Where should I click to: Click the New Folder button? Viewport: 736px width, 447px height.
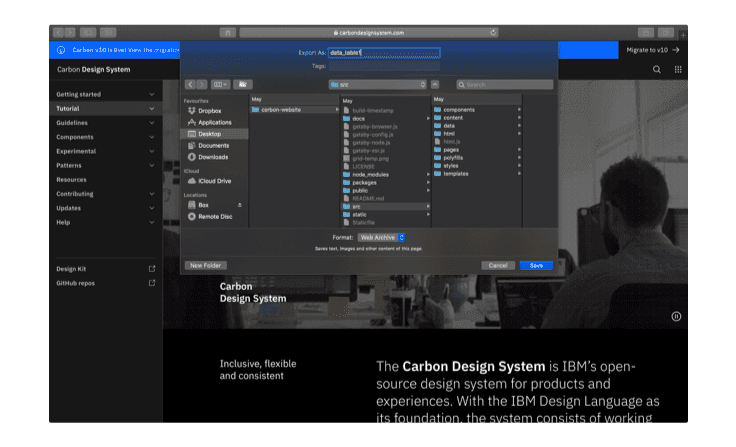(x=205, y=265)
